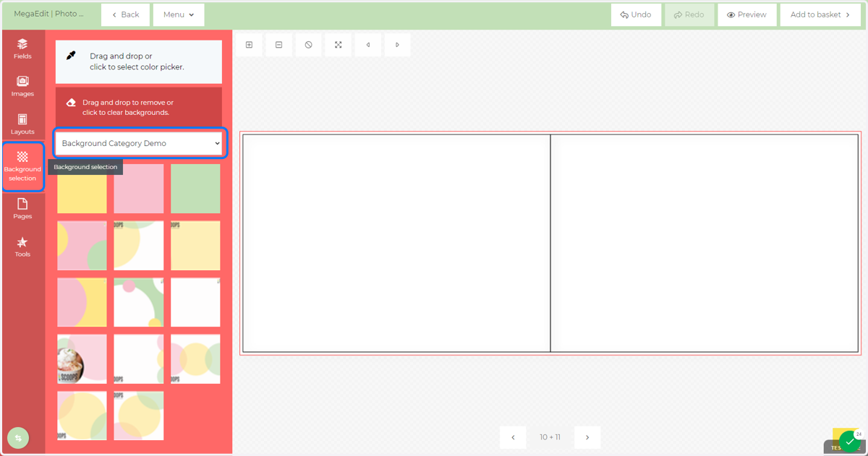Open the Tools panel

22,246
